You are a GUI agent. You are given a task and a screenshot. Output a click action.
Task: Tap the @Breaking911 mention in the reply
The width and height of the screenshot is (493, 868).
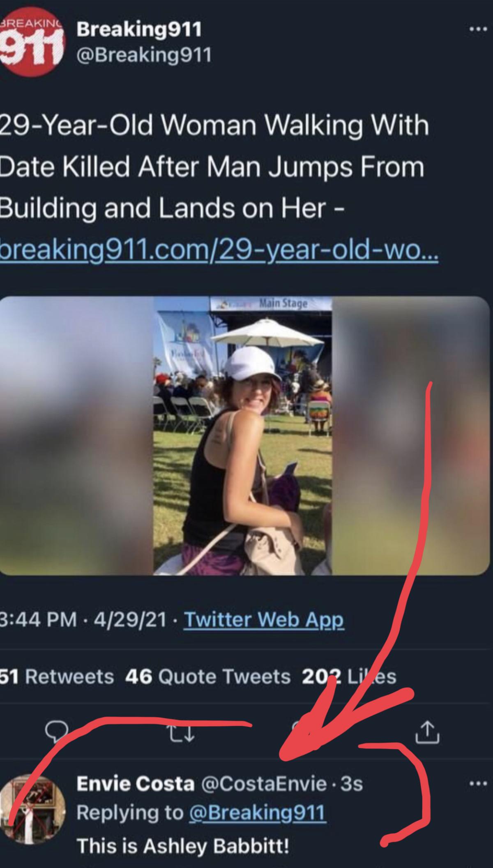coord(257,812)
